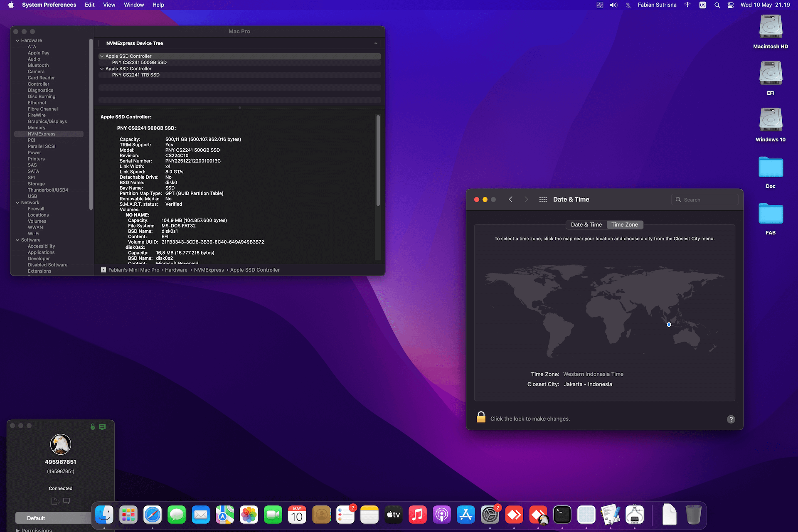Open System Preferences in the Dock
The width and height of the screenshot is (798, 532).
click(x=490, y=515)
